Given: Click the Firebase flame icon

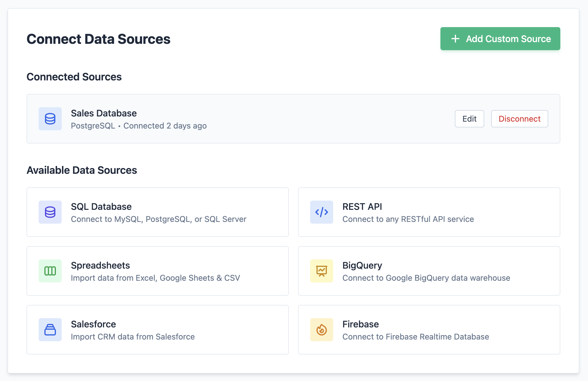Looking at the screenshot, I should [x=321, y=330].
